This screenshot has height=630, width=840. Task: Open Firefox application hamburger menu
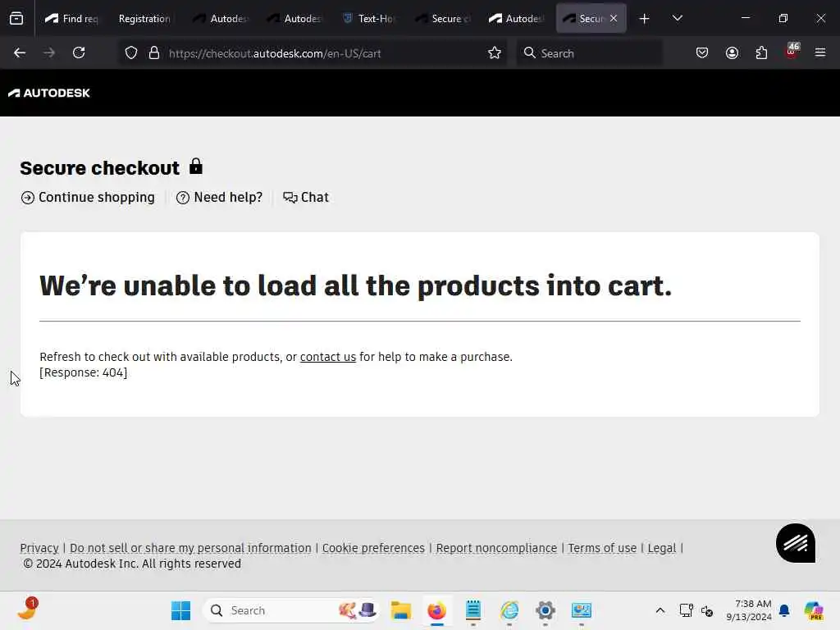(820, 53)
